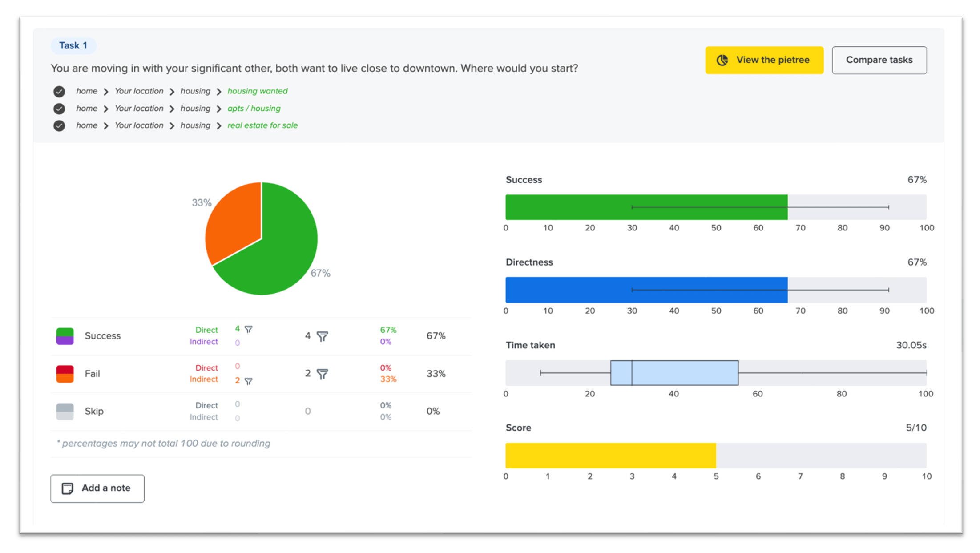Click the Success green-purple legend swatch

(x=65, y=336)
